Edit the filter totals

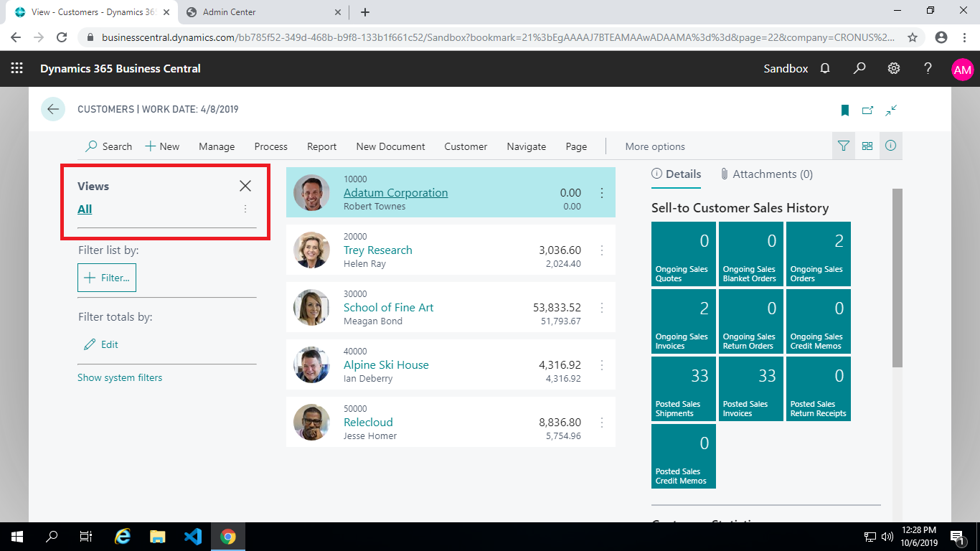101,344
